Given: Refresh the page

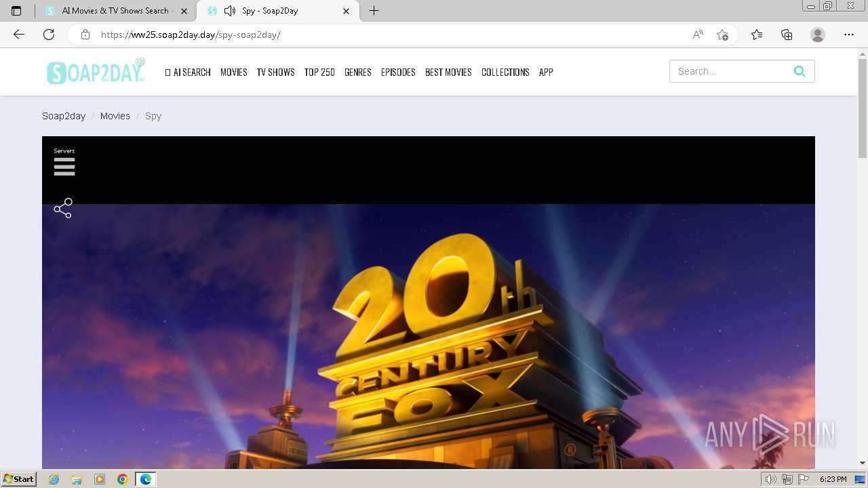Looking at the screenshot, I should (49, 35).
